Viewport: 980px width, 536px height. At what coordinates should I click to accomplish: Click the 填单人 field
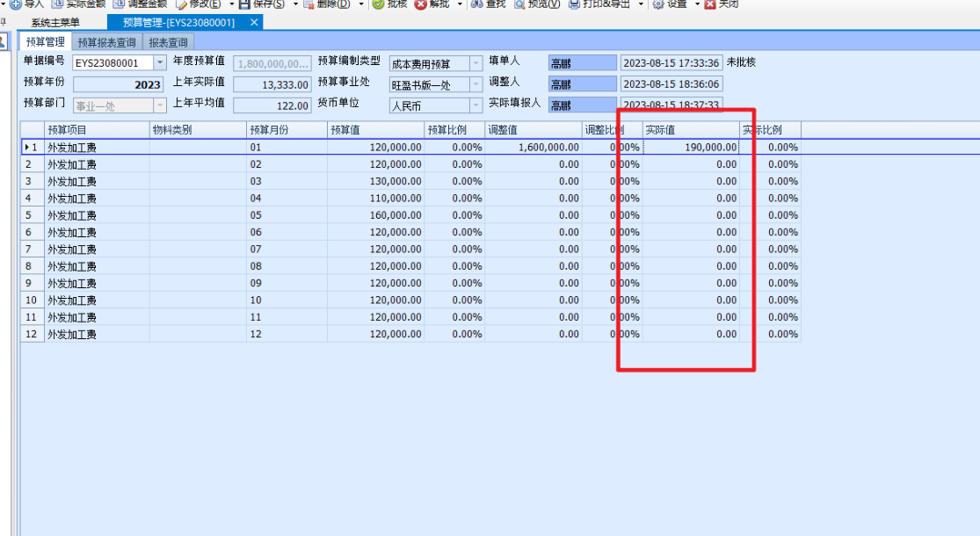[583, 63]
